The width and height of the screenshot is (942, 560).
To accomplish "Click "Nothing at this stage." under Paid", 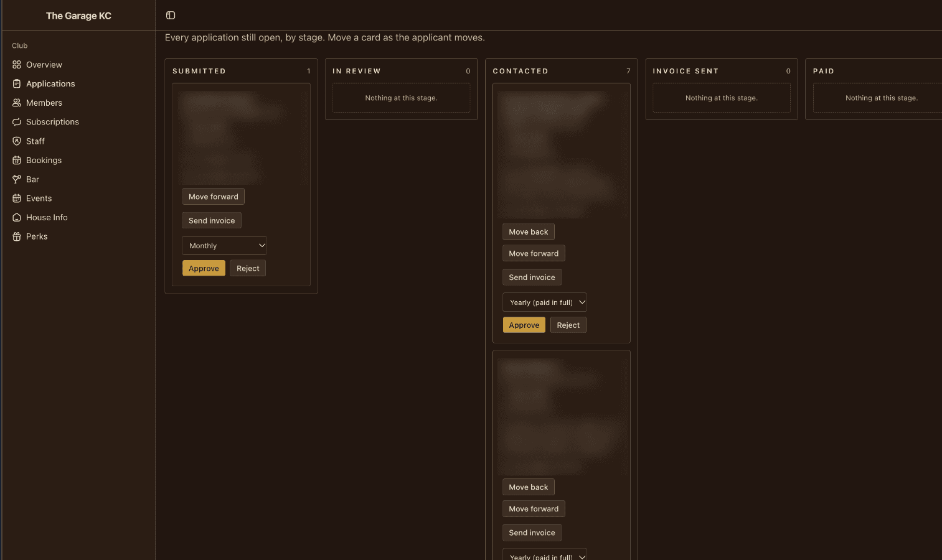I will (x=882, y=98).
